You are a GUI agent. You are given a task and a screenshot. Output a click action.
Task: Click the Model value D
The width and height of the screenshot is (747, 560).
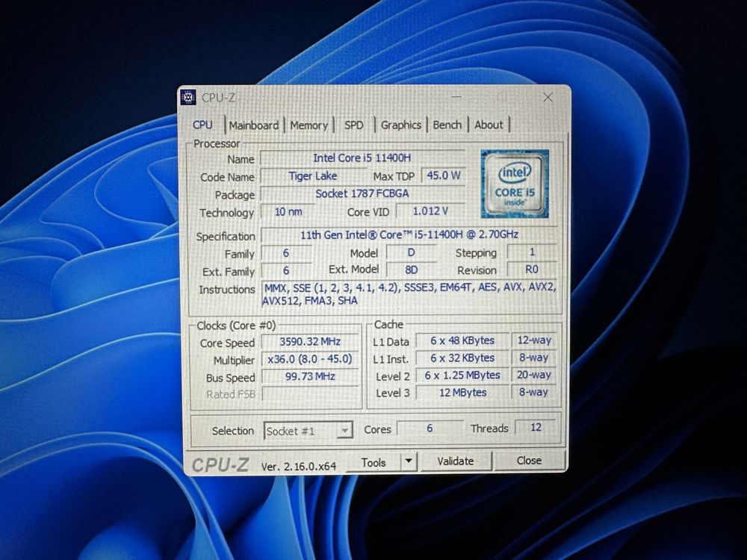tap(411, 252)
